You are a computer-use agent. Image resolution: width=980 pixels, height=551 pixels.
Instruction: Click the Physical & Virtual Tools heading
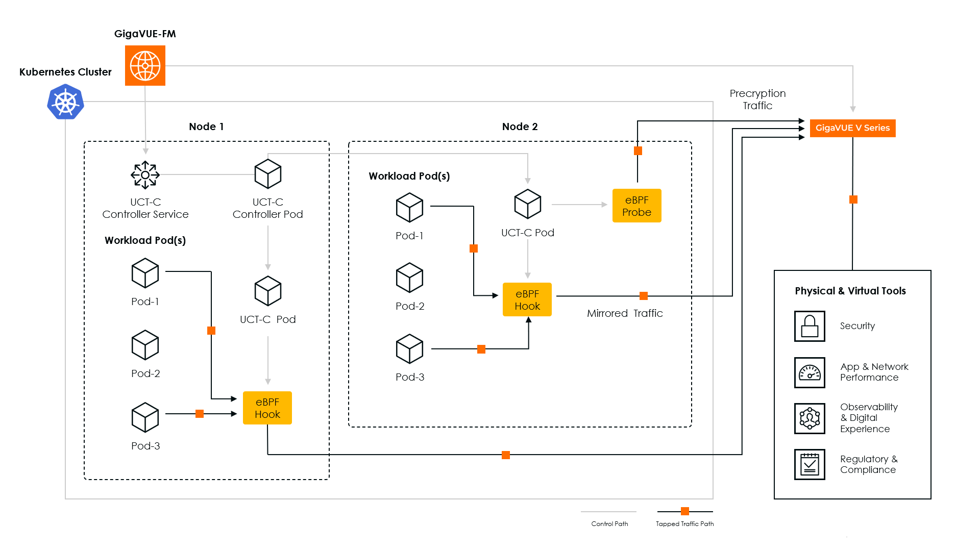[850, 291]
